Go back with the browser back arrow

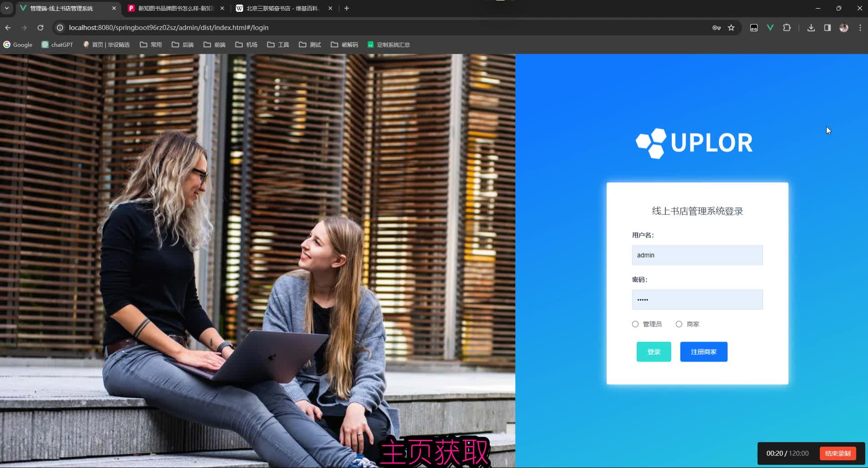pos(8,28)
